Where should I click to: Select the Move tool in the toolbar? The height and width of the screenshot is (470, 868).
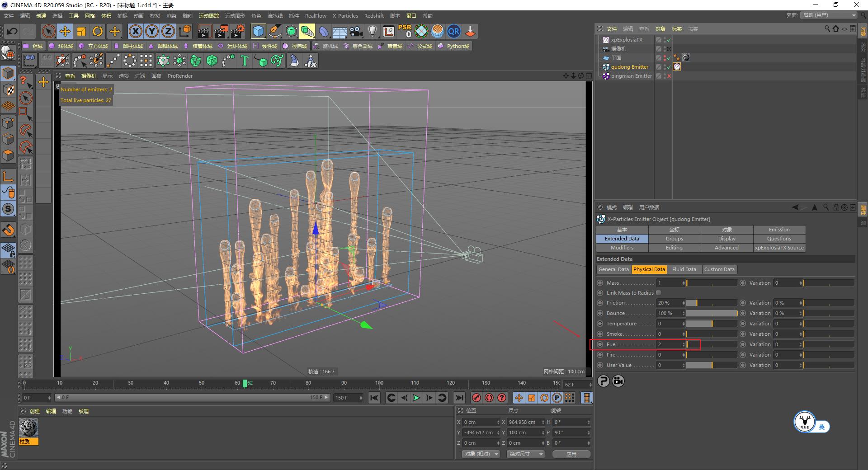click(65, 32)
